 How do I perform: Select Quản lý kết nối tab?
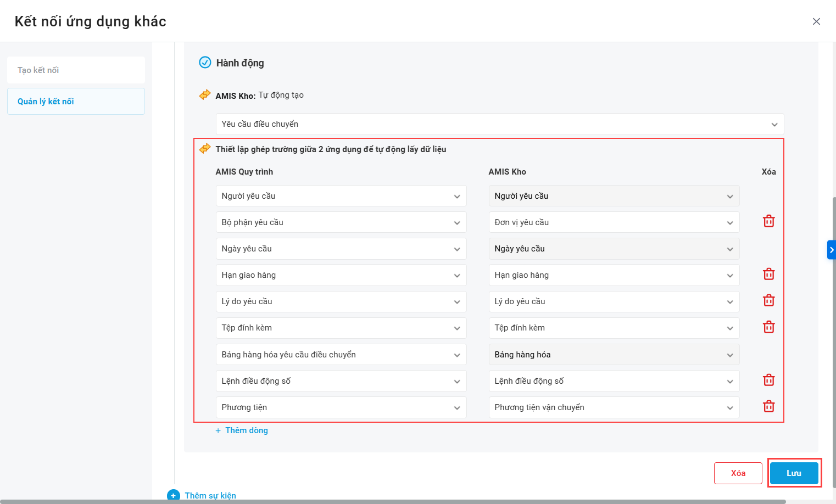[x=76, y=102]
